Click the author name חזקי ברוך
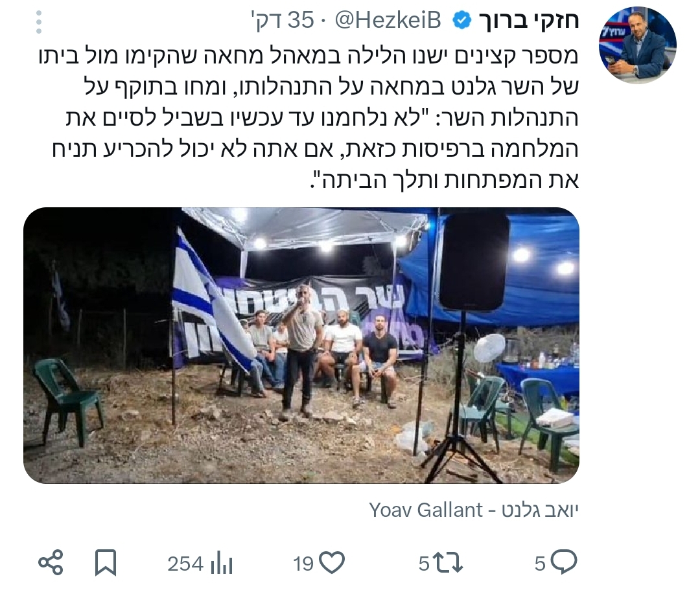Screen dimensions: 700x594 (529, 21)
